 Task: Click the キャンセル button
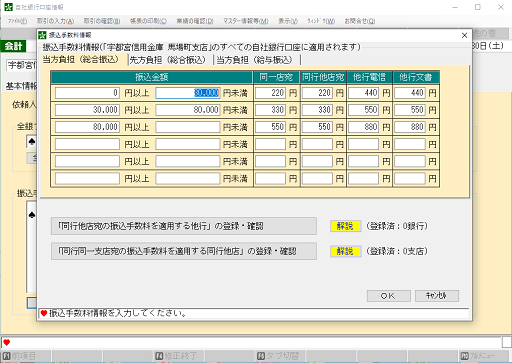pyautogui.click(x=437, y=296)
